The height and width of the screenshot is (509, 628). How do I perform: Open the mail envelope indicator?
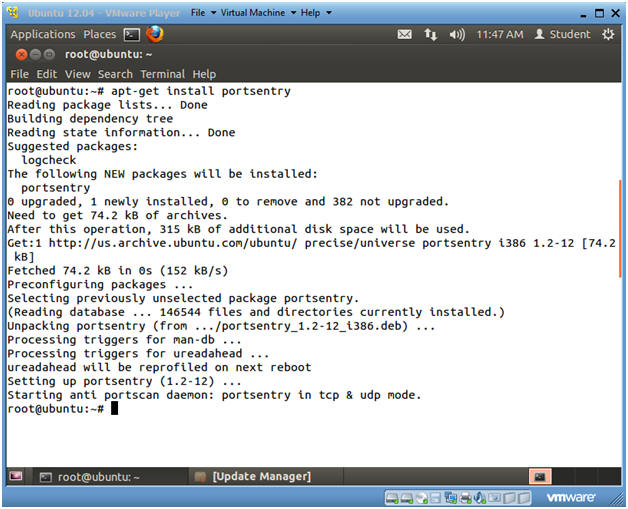404,34
